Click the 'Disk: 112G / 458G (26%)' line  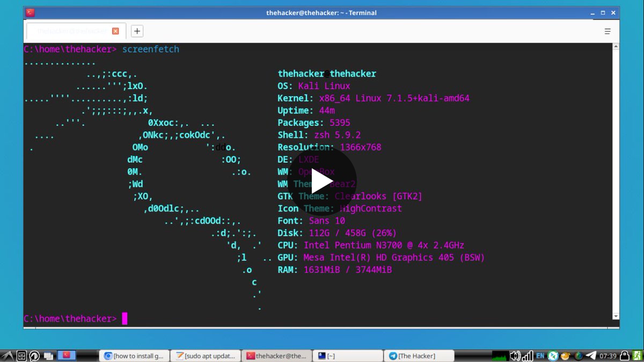(x=337, y=233)
